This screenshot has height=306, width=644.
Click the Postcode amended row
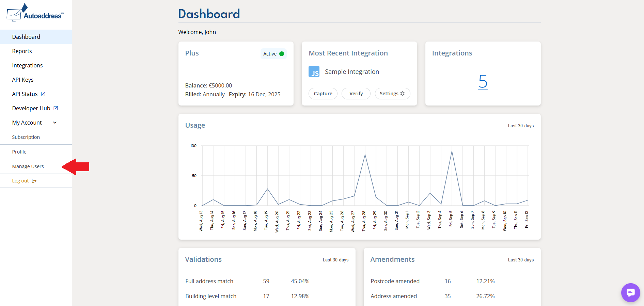click(452, 281)
